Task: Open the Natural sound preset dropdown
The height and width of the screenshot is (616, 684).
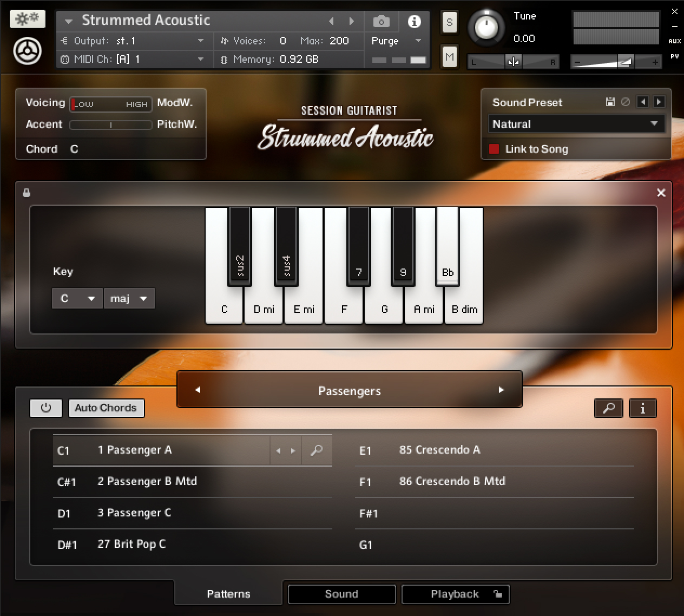Action: coord(575,124)
